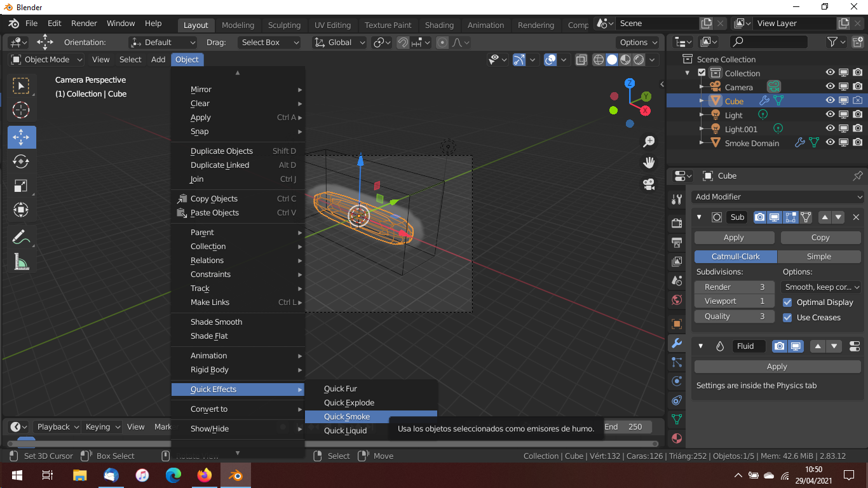The height and width of the screenshot is (488, 868).
Task: Click the Render subdivisions value field
Action: 734,287
